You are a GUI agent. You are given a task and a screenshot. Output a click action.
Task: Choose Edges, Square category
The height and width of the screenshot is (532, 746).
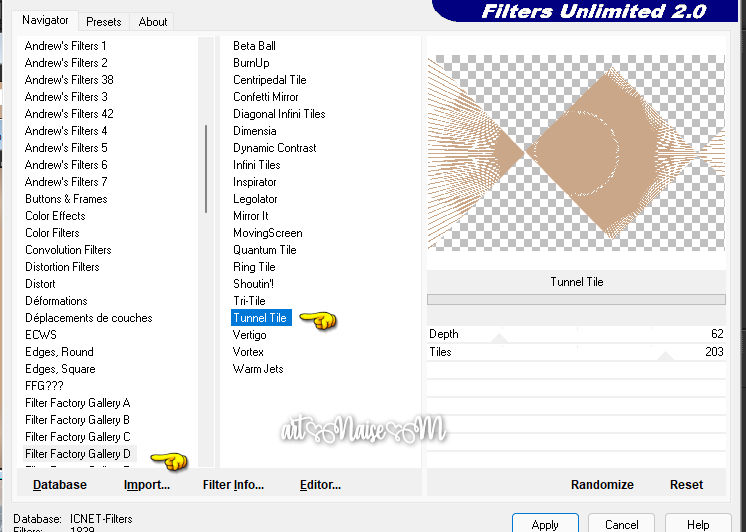[x=60, y=369]
